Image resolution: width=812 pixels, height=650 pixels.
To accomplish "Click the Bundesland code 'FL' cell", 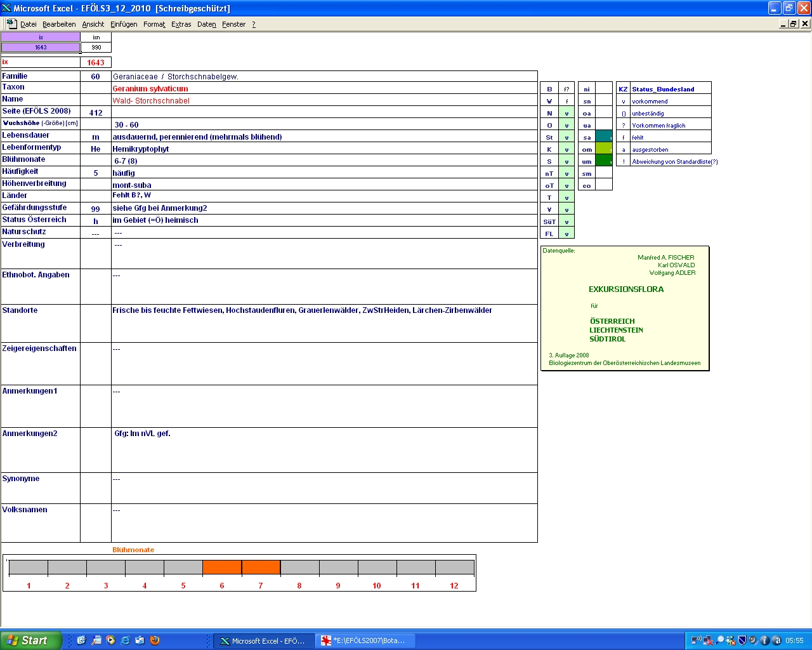I will coord(549,234).
